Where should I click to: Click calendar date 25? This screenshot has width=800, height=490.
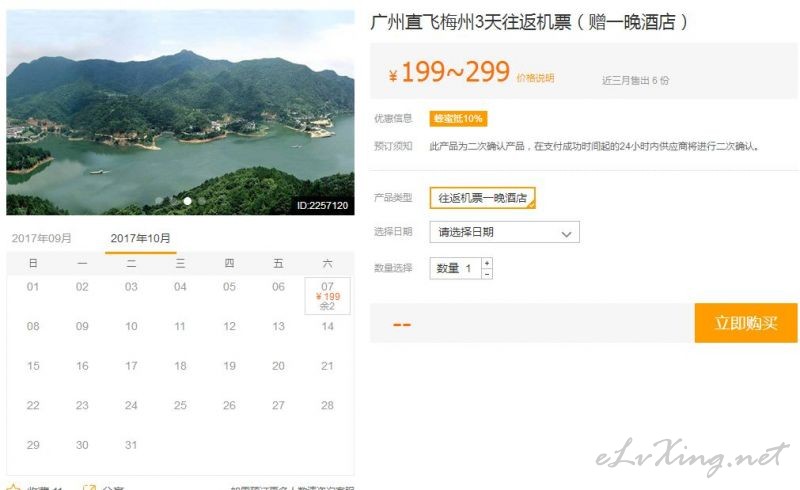[x=180, y=405]
